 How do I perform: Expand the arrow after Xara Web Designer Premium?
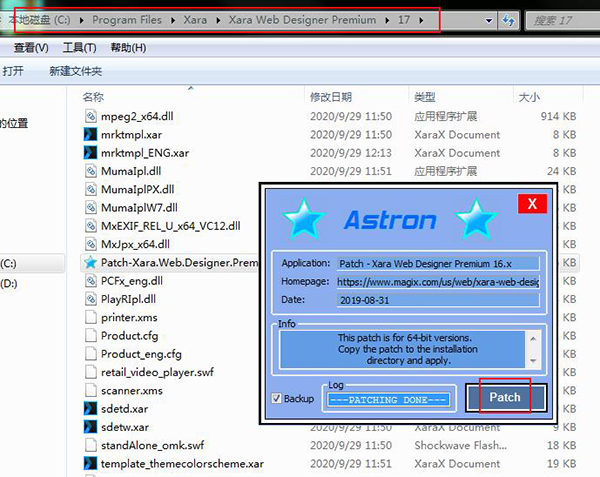click(x=387, y=20)
